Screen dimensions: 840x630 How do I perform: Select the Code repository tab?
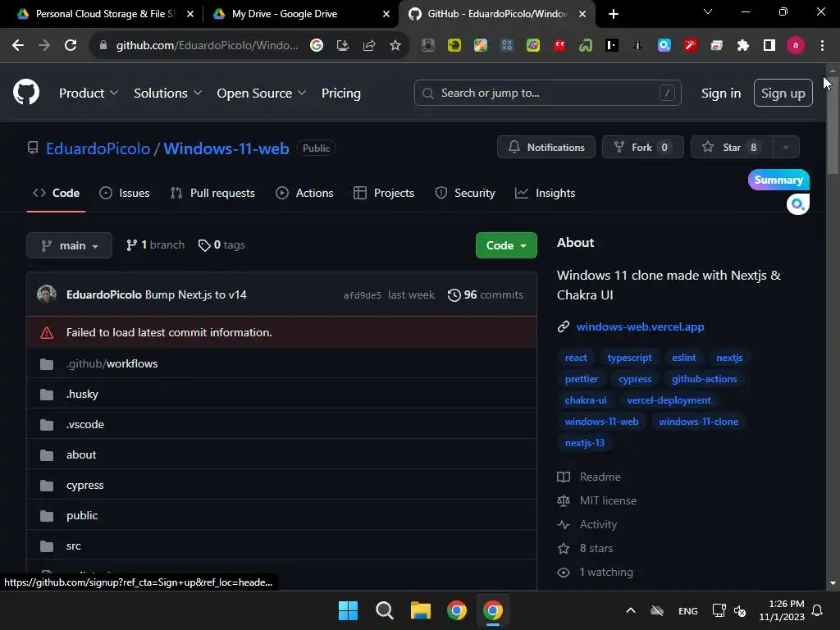(x=57, y=193)
